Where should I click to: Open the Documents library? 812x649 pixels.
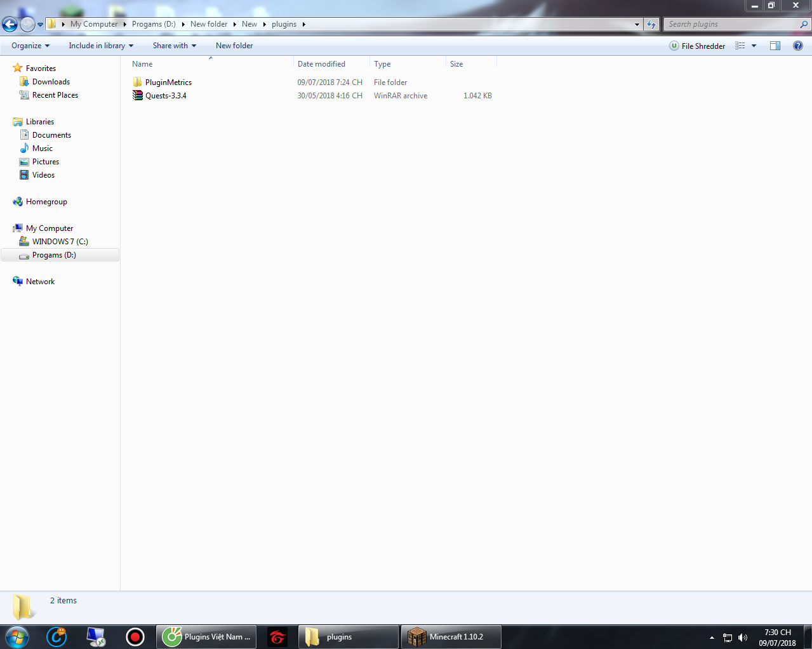click(51, 135)
